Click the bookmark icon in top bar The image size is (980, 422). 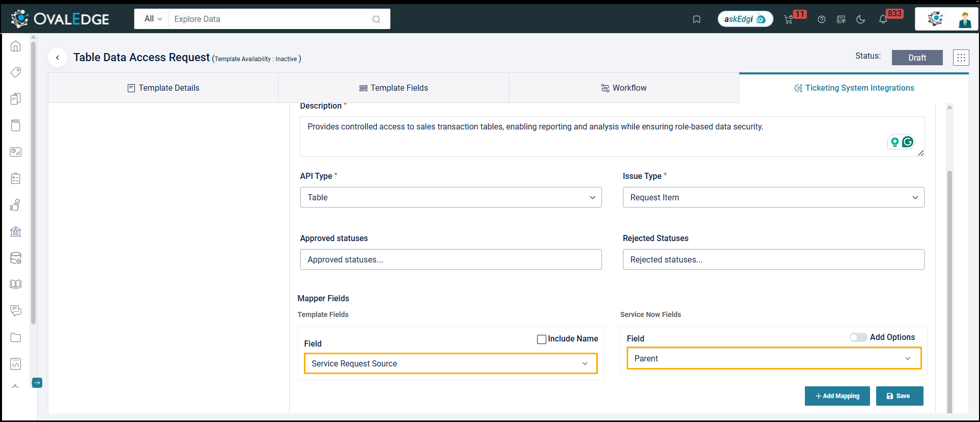pos(696,19)
